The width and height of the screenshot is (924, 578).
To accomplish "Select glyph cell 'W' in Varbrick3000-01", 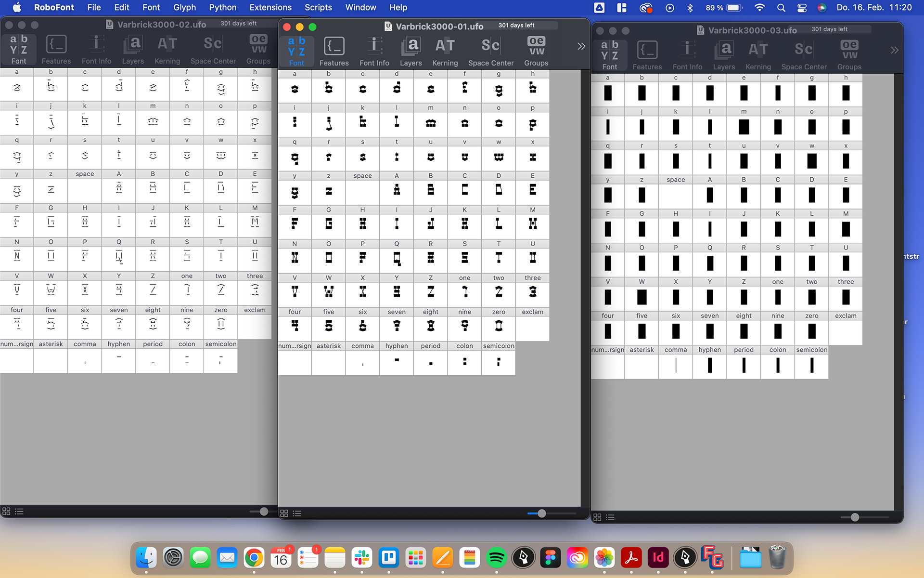I will 329,291.
